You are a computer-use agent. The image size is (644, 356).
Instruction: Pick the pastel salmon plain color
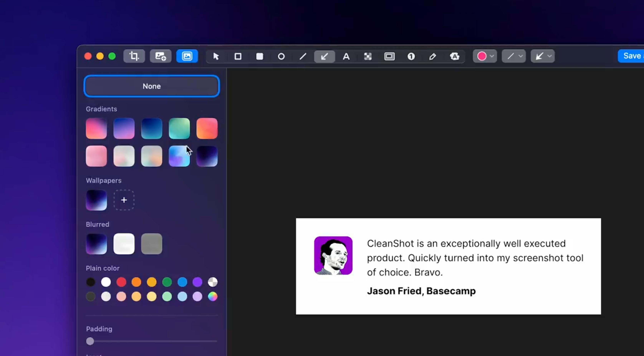tap(121, 297)
